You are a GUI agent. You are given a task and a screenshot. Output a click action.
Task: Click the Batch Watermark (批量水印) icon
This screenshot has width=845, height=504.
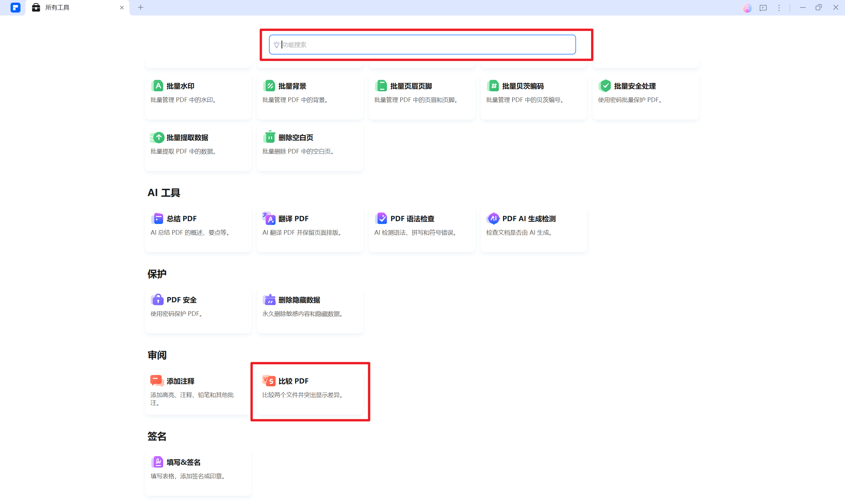(x=157, y=86)
